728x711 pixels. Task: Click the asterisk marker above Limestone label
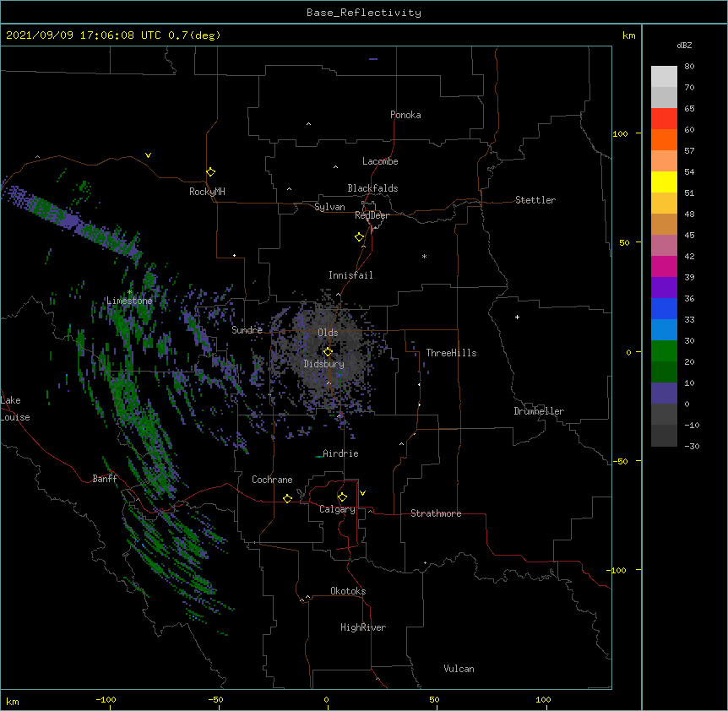tap(129, 292)
